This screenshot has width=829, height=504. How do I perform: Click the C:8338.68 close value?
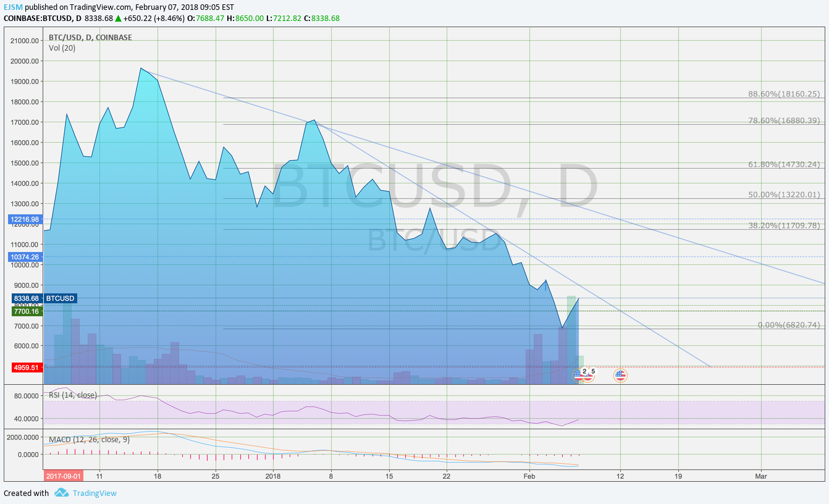click(x=322, y=19)
